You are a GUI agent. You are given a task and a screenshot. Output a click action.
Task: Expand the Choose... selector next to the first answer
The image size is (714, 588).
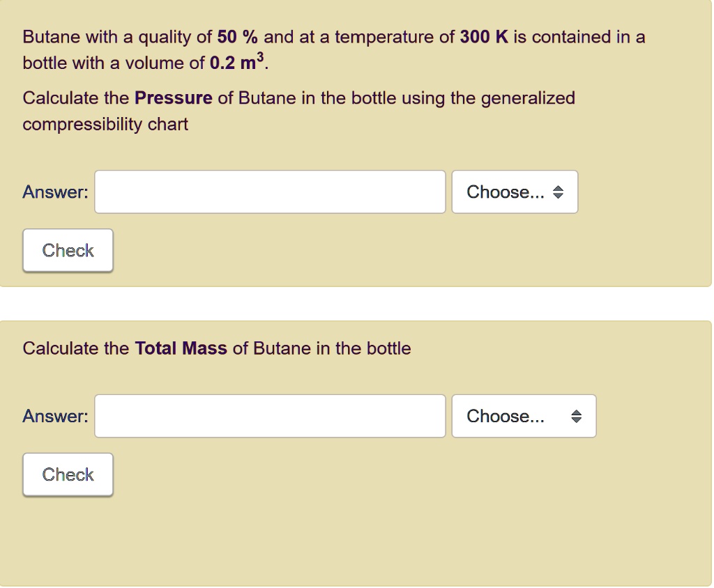coord(515,192)
